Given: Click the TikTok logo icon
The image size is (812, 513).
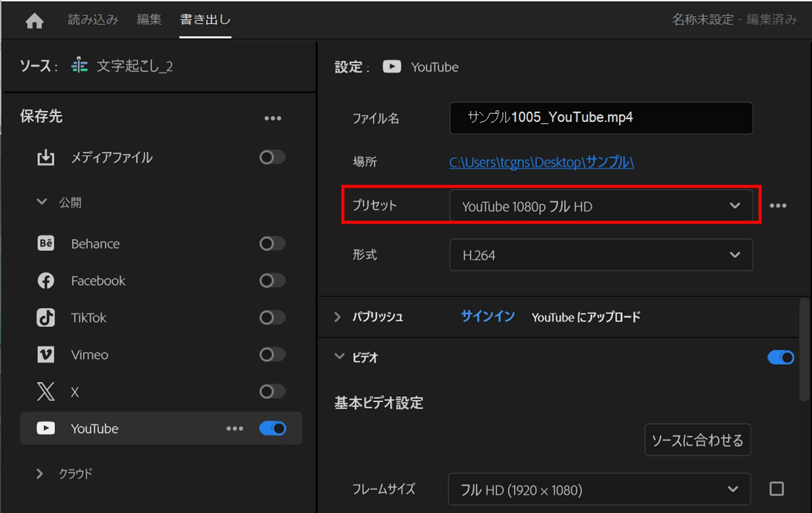Looking at the screenshot, I should [46, 318].
